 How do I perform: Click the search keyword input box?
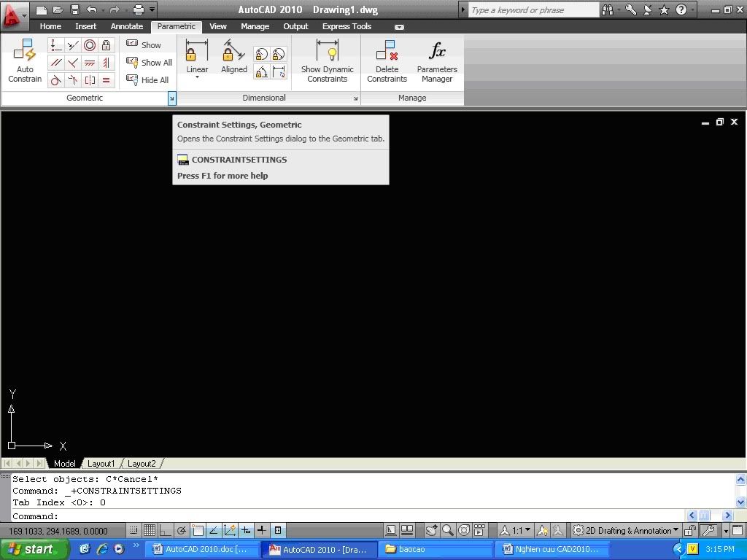coord(533,10)
